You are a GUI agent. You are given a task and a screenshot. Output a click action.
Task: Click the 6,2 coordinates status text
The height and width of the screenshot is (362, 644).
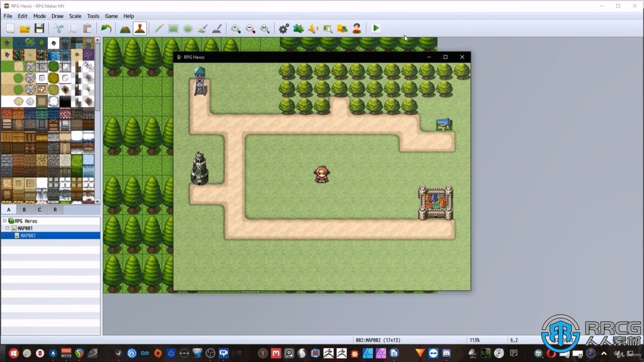514,340
